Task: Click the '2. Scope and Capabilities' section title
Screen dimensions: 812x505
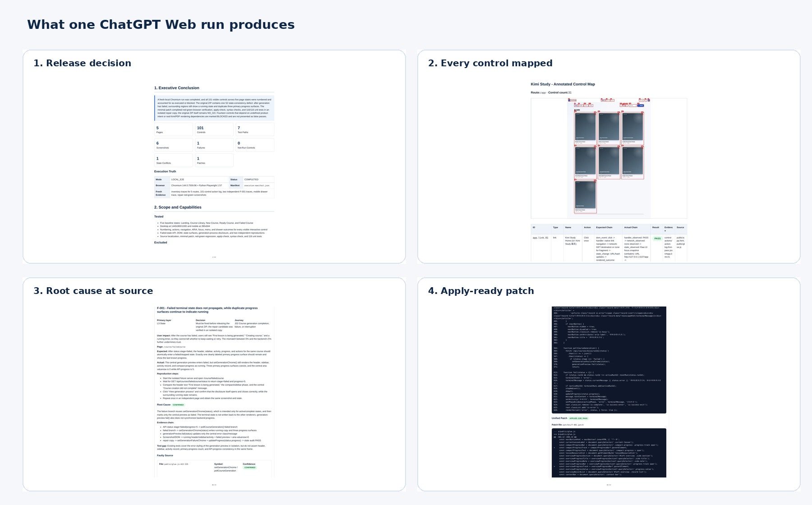Action: (x=178, y=207)
